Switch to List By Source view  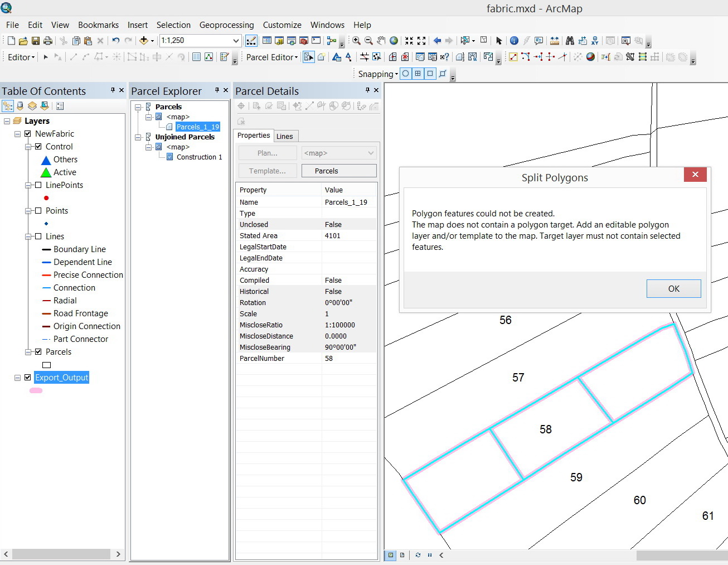[x=20, y=106]
